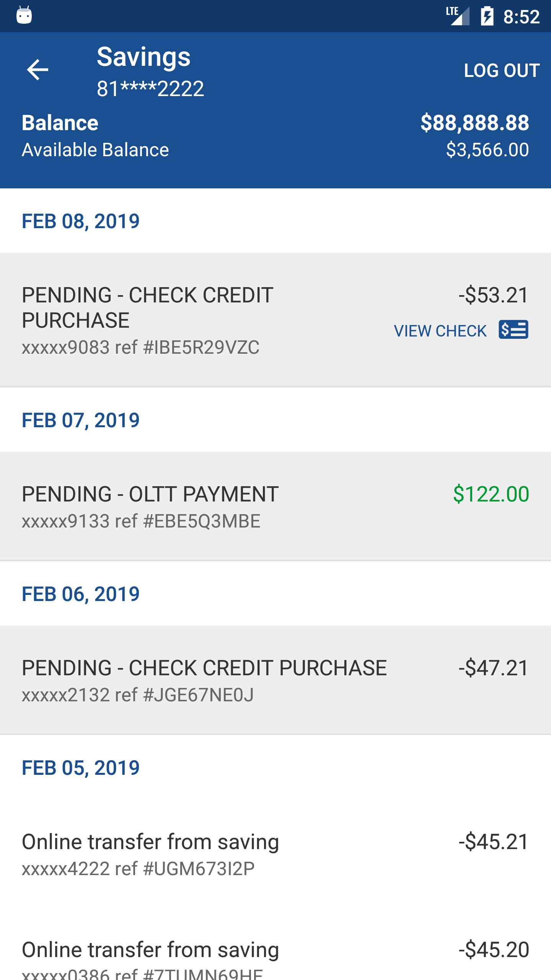Tap the LTE signal strength icon
Image resolution: width=551 pixels, height=980 pixels.
(458, 16)
